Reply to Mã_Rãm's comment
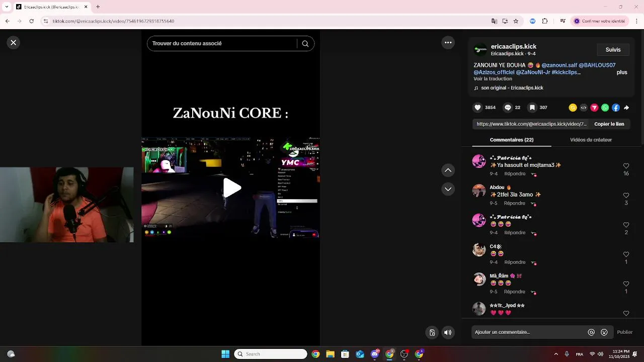The width and height of the screenshot is (644, 362). [515, 292]
